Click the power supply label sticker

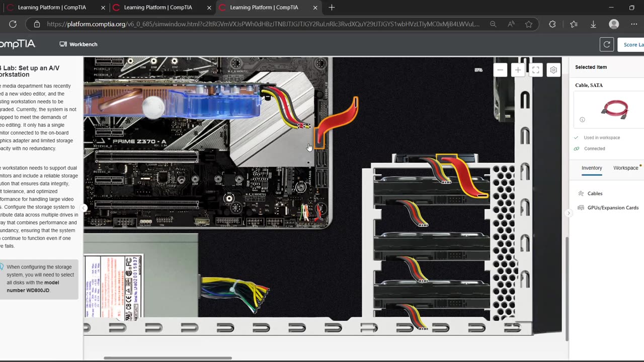113,287
